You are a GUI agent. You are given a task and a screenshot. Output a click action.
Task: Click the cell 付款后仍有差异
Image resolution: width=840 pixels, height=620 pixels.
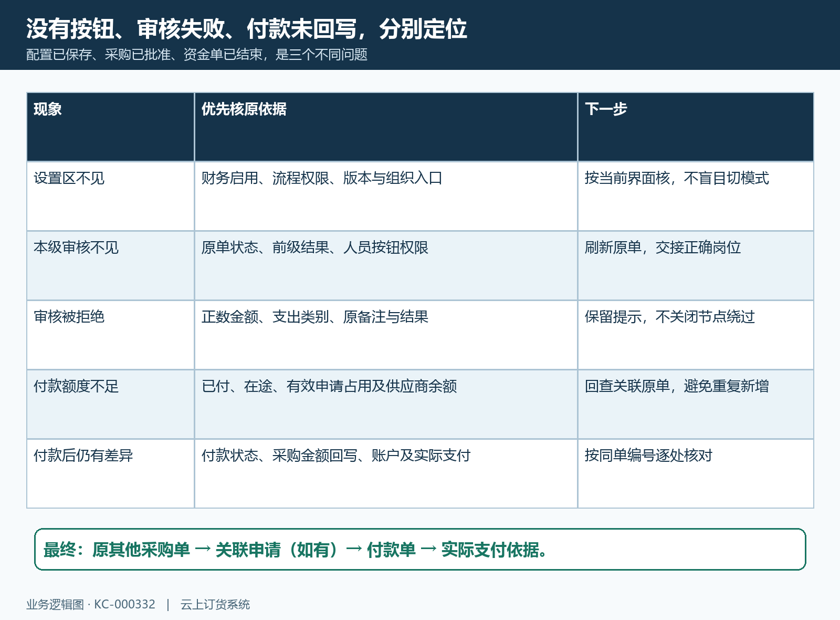110,473
